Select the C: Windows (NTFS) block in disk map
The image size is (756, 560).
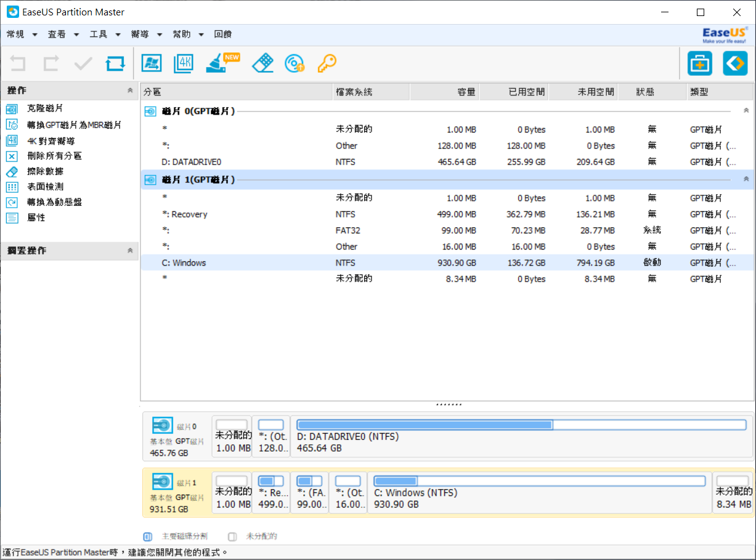point(540,493)
